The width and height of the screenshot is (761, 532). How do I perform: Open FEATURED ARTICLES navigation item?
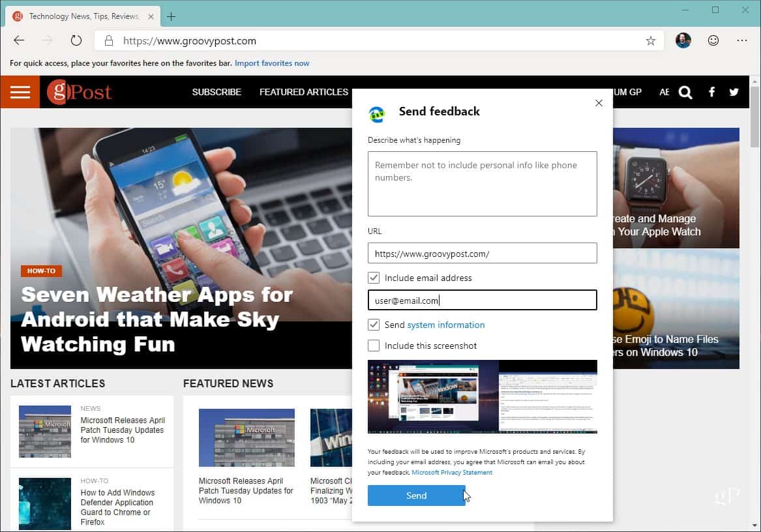(304, 92)
